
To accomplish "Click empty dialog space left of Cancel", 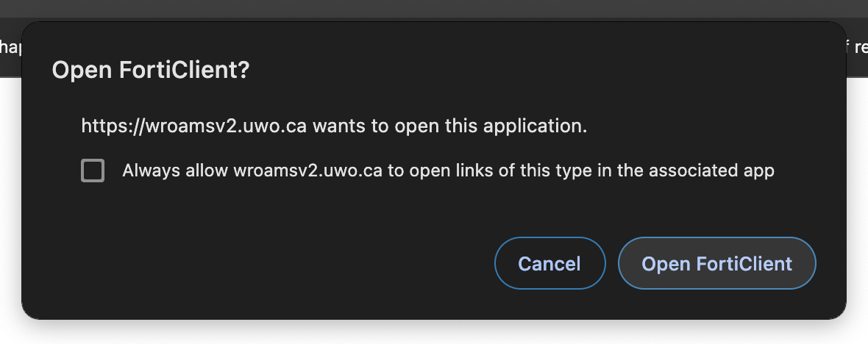I will click(x=257, y=264).
